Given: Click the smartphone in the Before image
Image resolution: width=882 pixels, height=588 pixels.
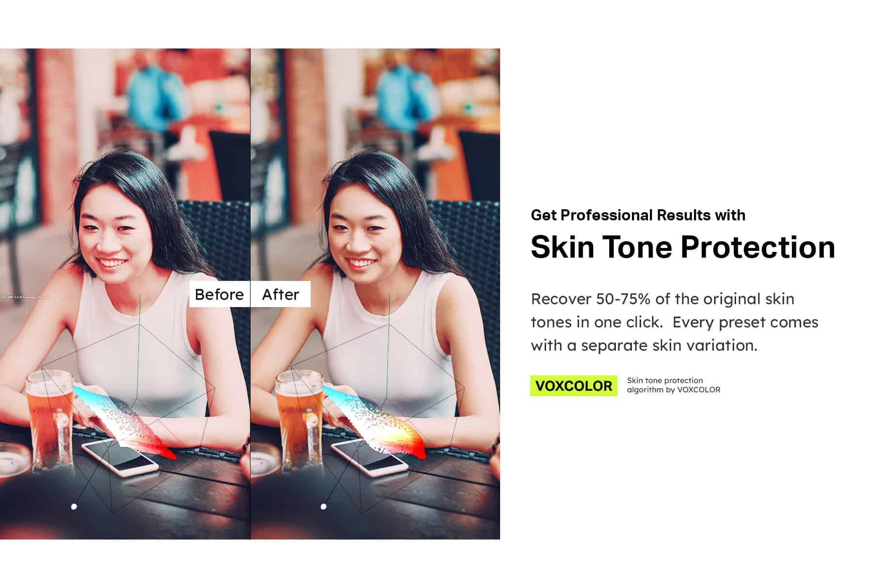Looking at the screenshot, I should pos(120,457).
